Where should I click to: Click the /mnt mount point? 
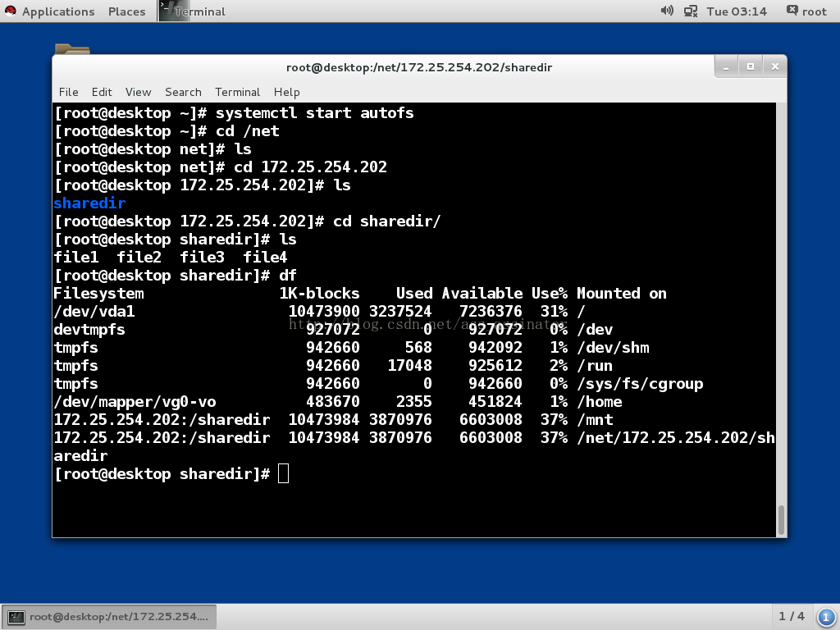click(x=595, y=420)
